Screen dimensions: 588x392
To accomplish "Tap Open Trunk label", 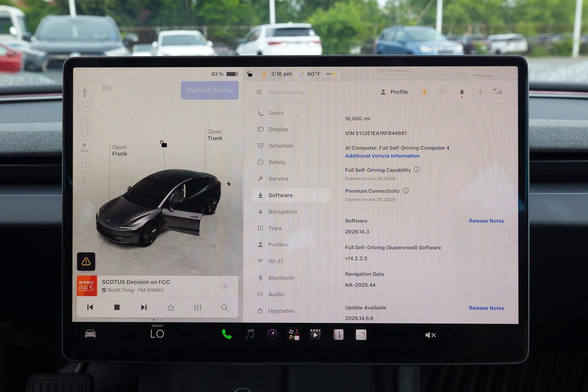I will click(215, 135).
